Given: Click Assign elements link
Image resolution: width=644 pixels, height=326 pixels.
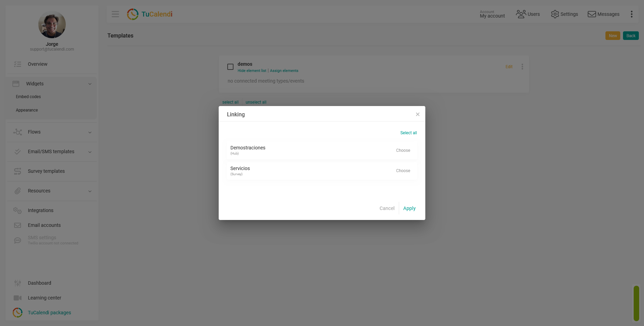Looking at the screenshot, I should point(284,71).
